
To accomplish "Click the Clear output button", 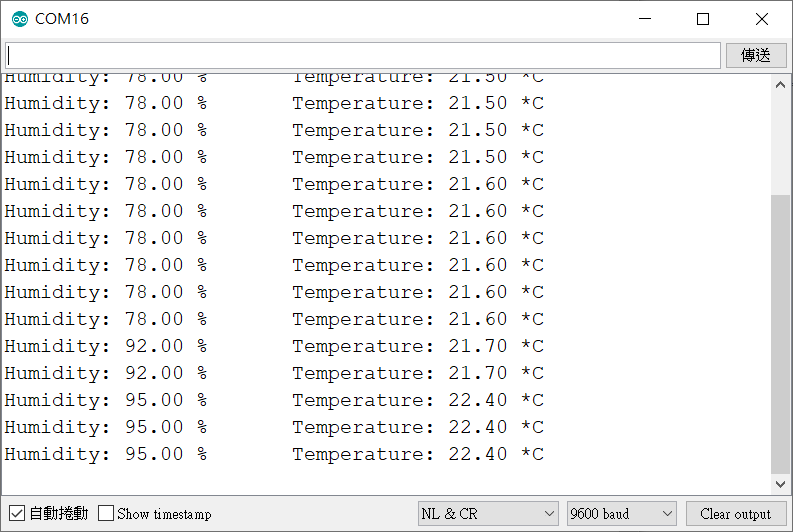I will 735,514.
